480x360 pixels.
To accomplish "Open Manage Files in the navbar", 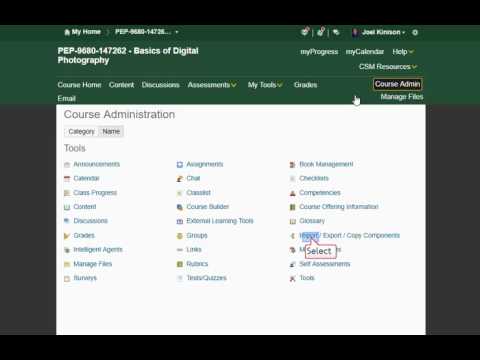I will 402,97.
